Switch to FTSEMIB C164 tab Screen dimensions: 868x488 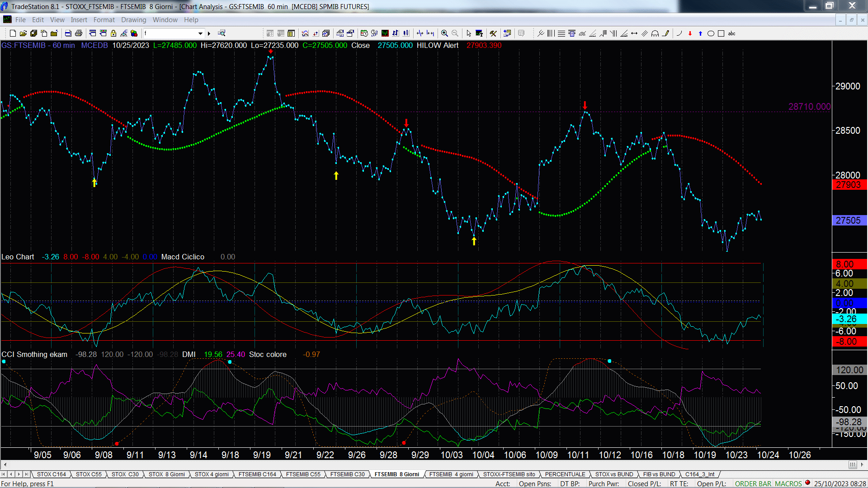pos(257,474)
